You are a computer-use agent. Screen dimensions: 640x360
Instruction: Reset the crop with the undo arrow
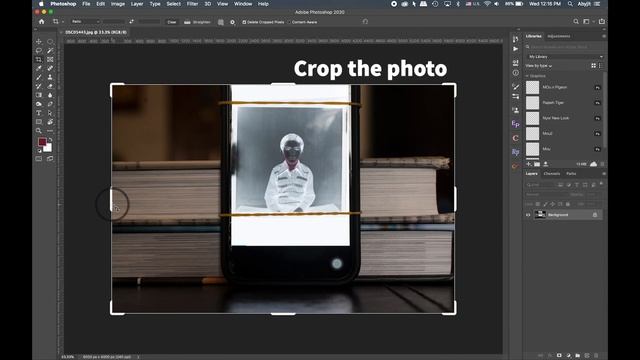pos(365,22)
